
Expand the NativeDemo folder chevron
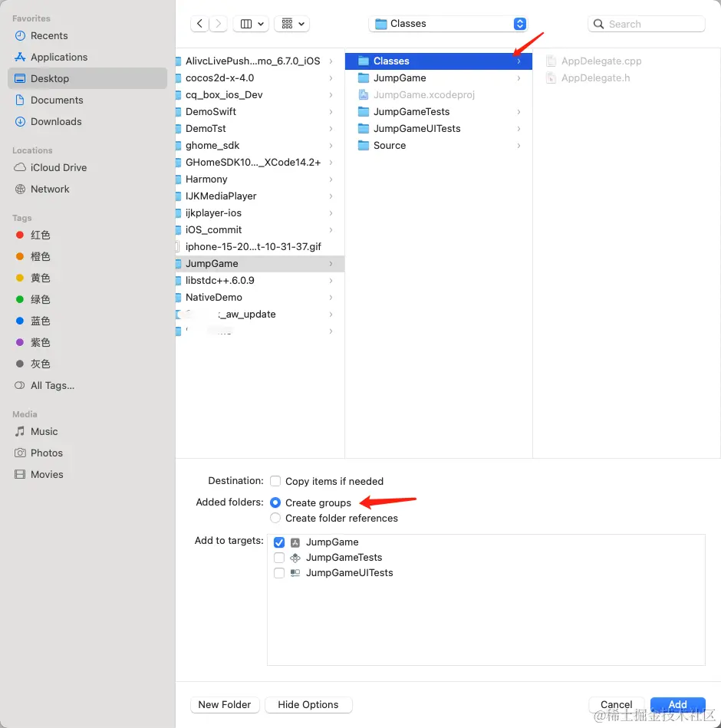(x=331, y=297)
